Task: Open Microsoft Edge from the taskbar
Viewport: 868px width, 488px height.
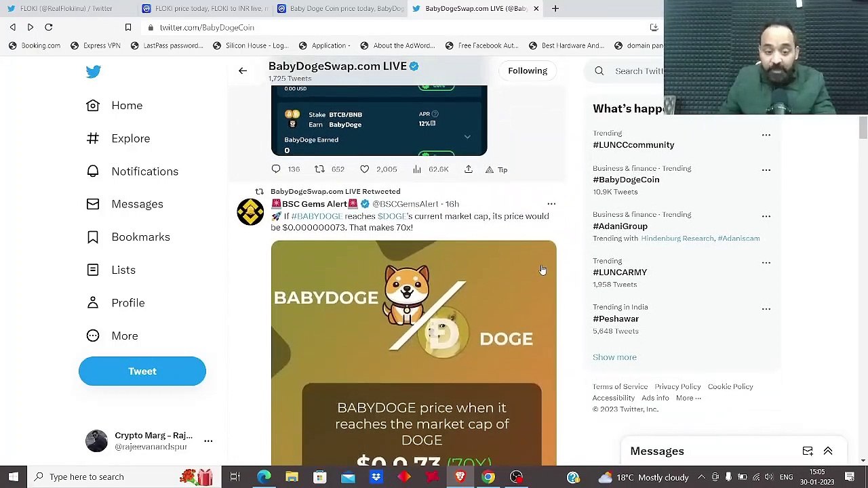Action: point(264,477)
